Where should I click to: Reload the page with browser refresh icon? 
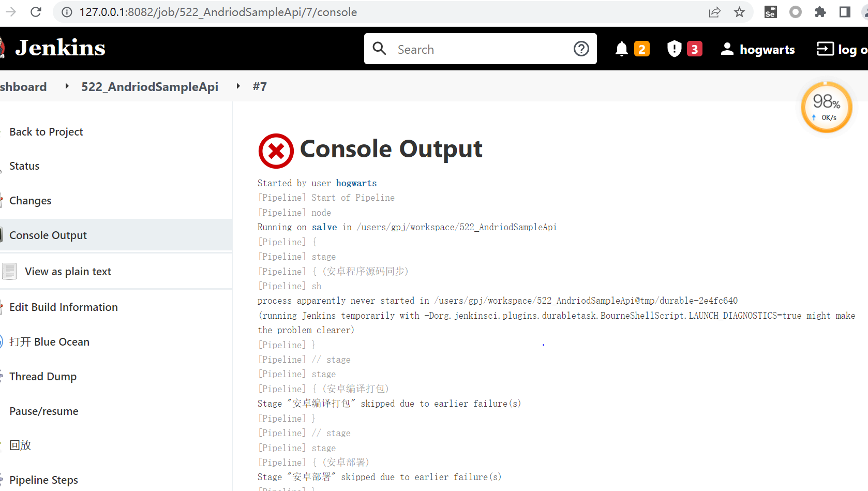pos(36,12)
